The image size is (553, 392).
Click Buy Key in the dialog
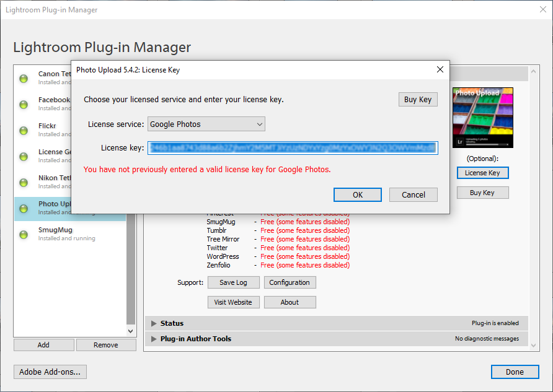click(417, 100)
